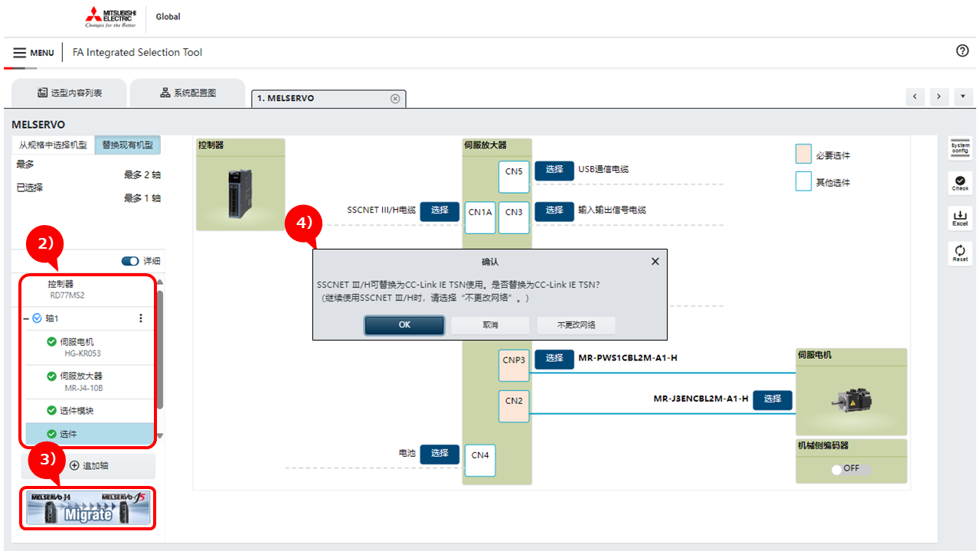Open the MENU hamburger icon
This screenshot has width=980, height=551.
tap(20, 53)
